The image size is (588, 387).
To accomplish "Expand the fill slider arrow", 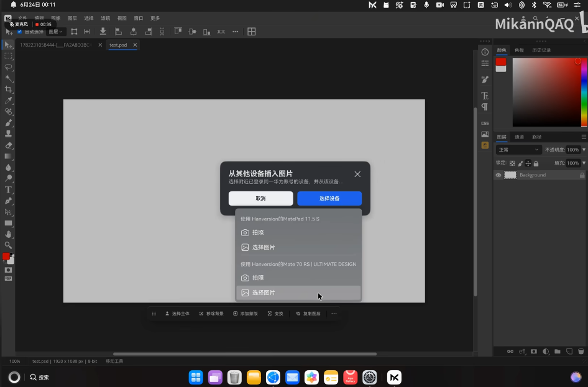I will tap(584, 163).
